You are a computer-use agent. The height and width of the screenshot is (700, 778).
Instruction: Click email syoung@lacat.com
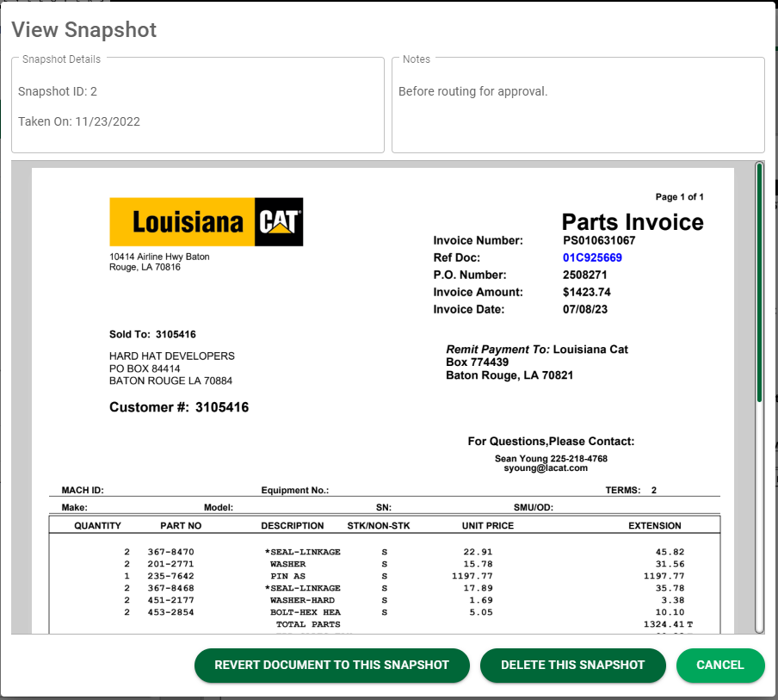click(x=546, y=468)
